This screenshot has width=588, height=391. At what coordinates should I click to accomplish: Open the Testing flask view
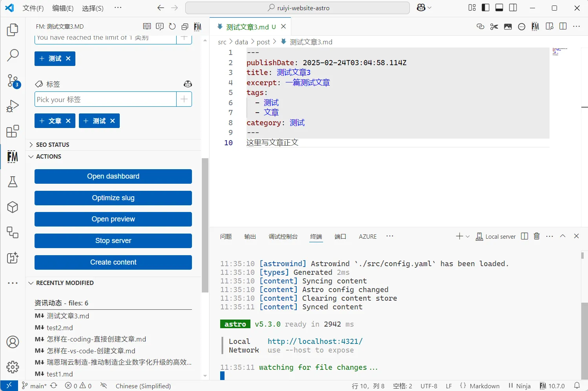(x=13, y=182)
